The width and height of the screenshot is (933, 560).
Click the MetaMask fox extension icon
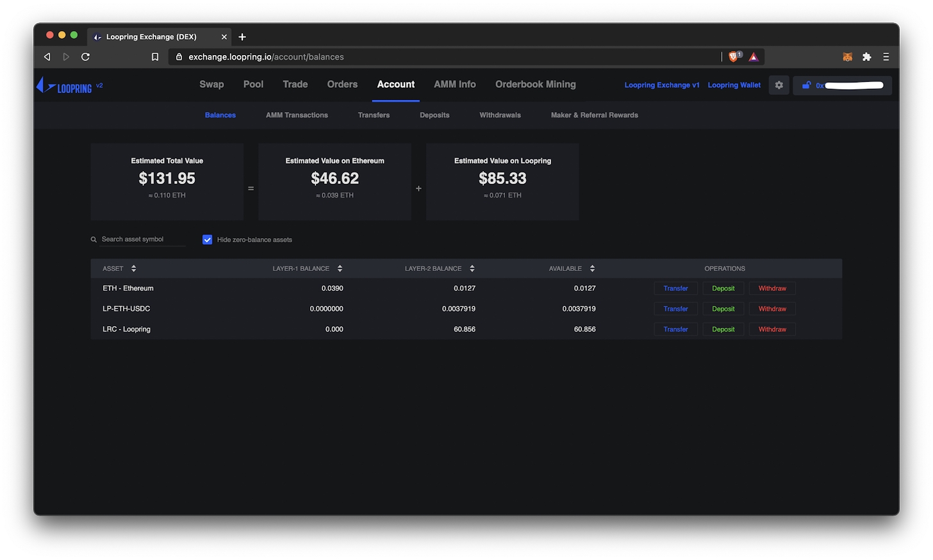[x=847, y=57]
